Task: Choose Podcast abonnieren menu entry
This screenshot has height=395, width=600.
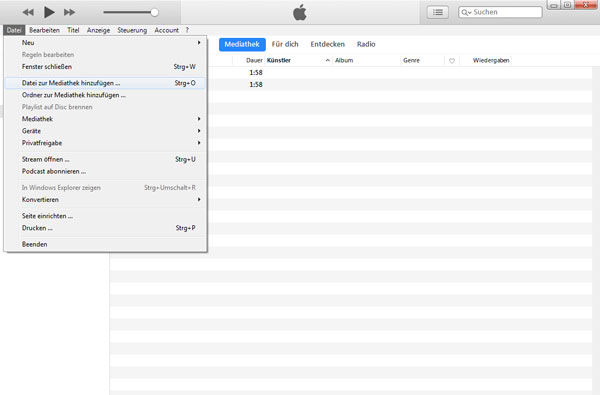Action: [x=105, y=171]
